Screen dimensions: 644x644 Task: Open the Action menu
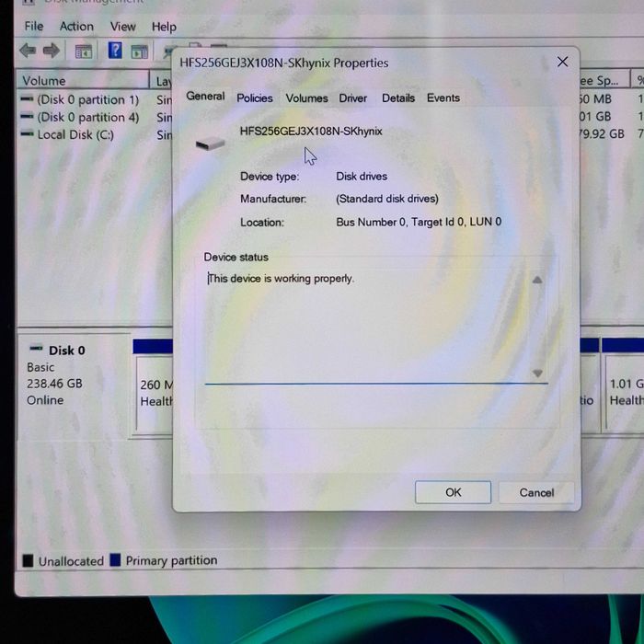76,27
